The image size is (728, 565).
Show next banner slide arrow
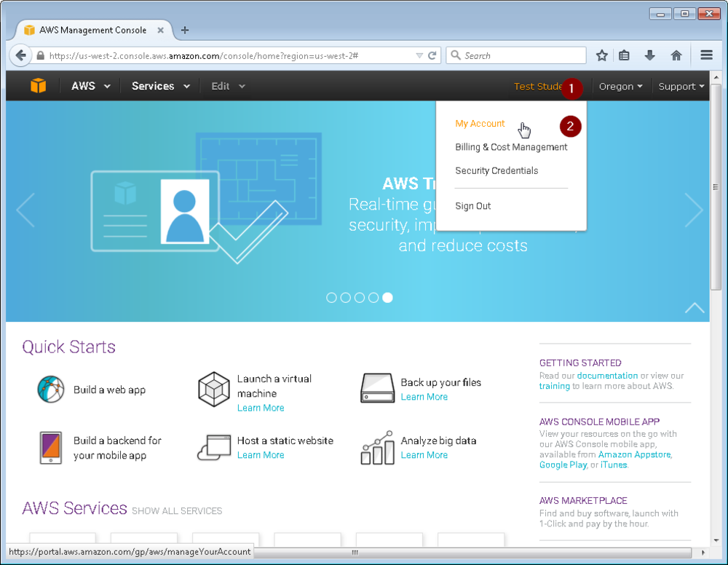coord(694,210)
